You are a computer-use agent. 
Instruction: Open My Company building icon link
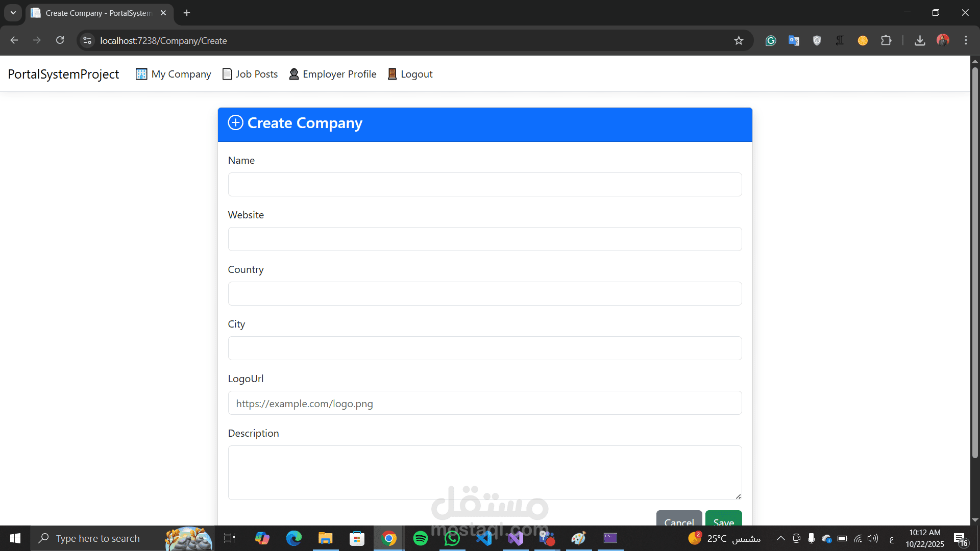[141, 74]
